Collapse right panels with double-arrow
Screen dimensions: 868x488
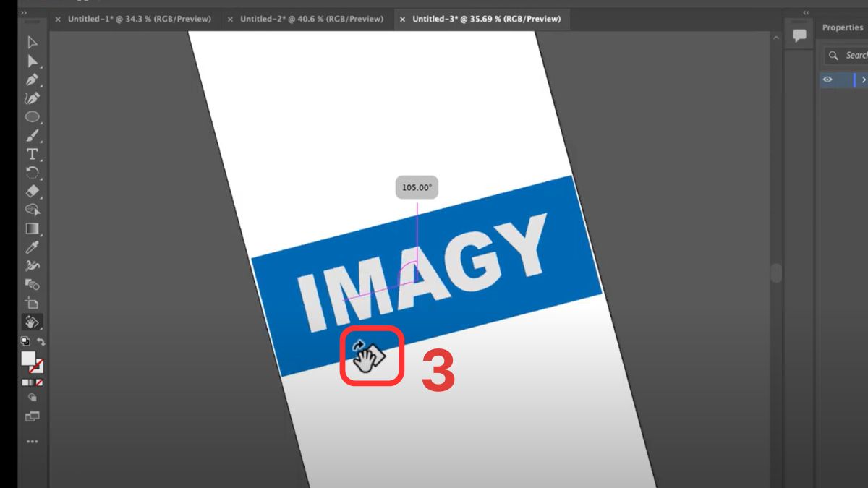pyautogui.click(x=807, y=12)
